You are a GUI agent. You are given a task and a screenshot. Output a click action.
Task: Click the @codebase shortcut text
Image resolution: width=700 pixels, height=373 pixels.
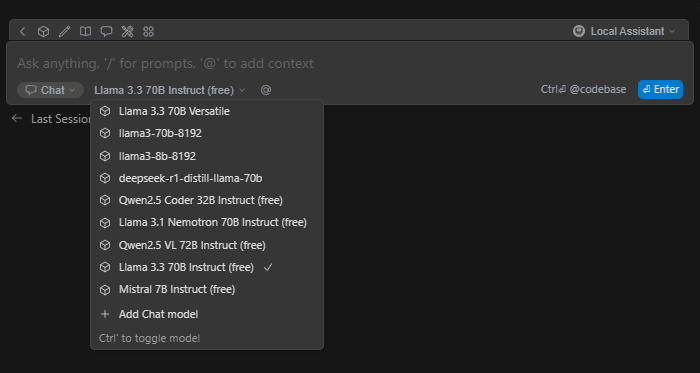pos(597,90)
